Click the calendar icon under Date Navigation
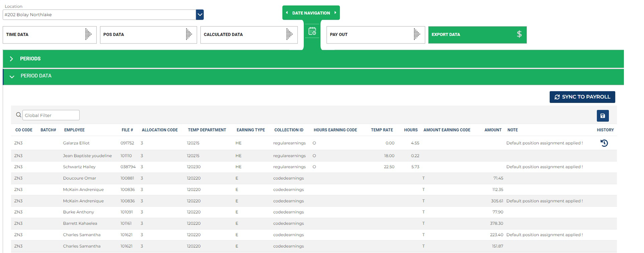Image resolution: width=644 pixels, height=253 pixels. click(312, 31)
